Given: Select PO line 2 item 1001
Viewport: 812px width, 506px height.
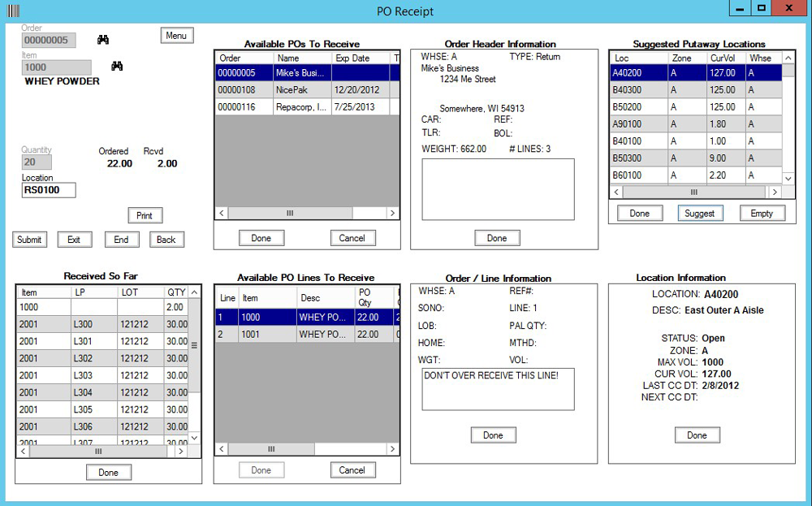Looking at the screenshot, I should [x=307, y=334].
